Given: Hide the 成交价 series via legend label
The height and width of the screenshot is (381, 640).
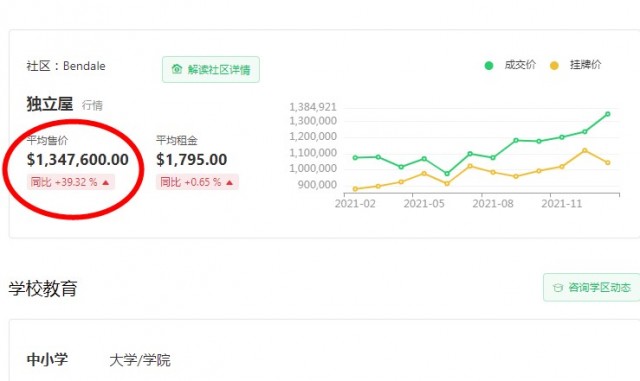Looking at the screenshot, I should click(x=520, y=65).
